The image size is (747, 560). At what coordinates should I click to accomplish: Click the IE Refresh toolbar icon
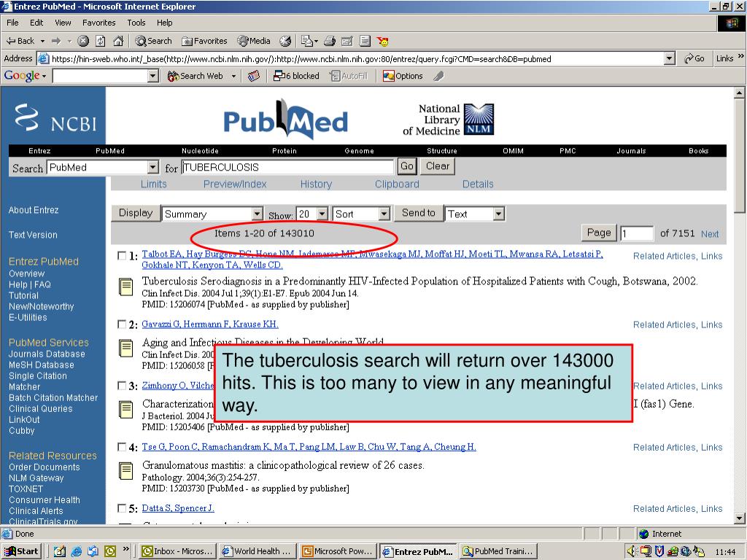101,41
